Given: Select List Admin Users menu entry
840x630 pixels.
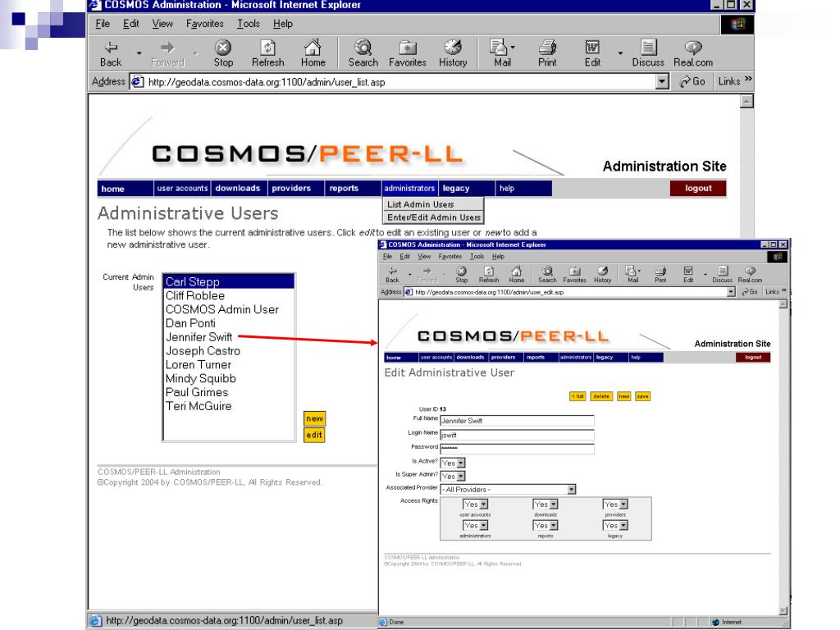Looking at the screenshot, I should (433, 204).
